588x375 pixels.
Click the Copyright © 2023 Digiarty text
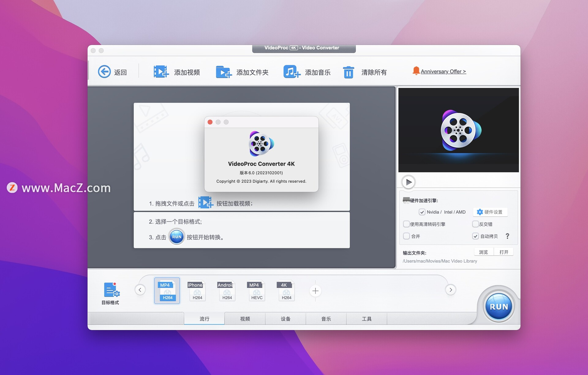(x=261, y=181)
